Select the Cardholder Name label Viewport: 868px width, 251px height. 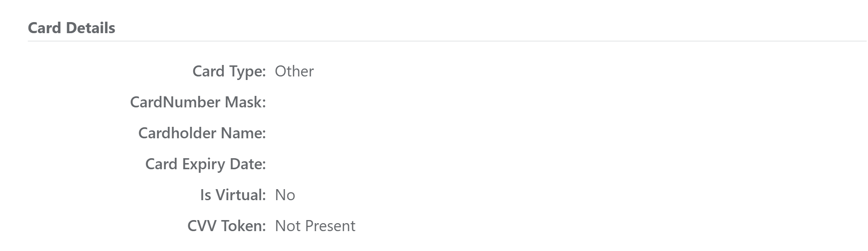point(202,133)
